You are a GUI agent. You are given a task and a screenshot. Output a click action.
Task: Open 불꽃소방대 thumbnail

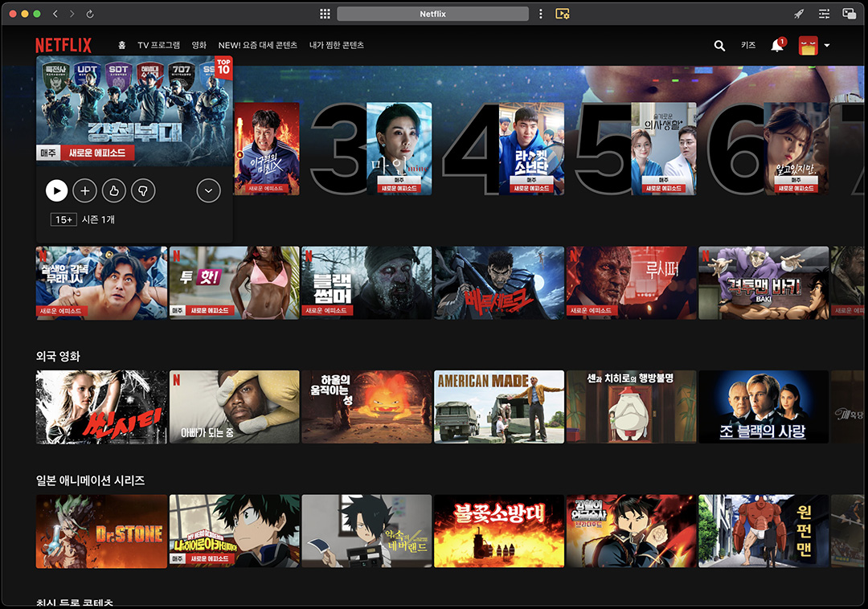[x=499, y=532]
